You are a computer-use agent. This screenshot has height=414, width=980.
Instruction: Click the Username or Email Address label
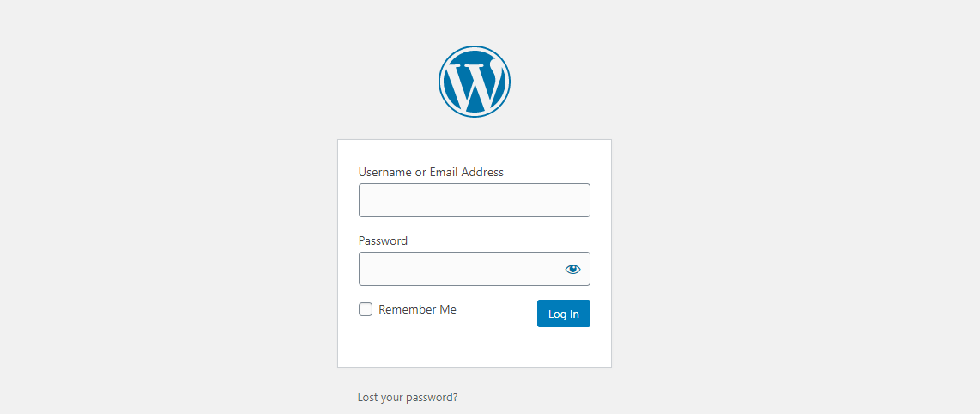click(431, 172)
